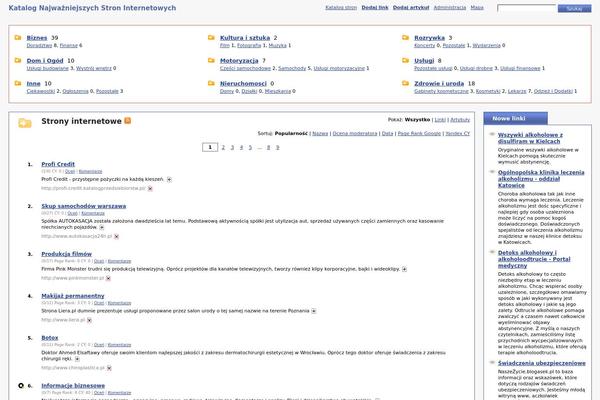Open the Motoryzacja category
The width and height of the screenshot is (600, 400).
(x=239, y=61)
